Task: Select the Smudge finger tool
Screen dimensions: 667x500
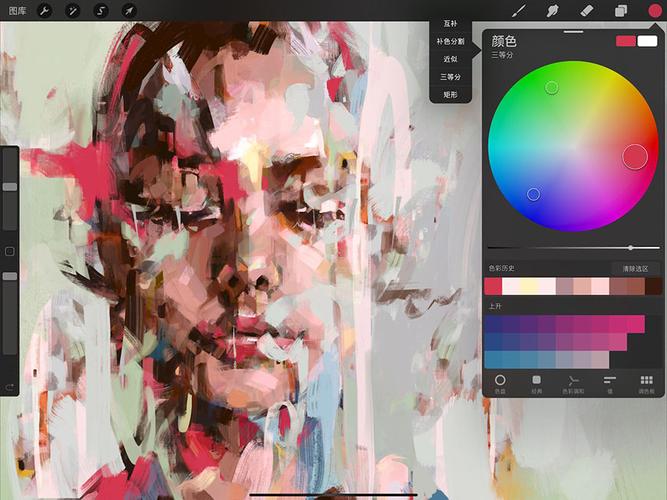Action: 553,11
